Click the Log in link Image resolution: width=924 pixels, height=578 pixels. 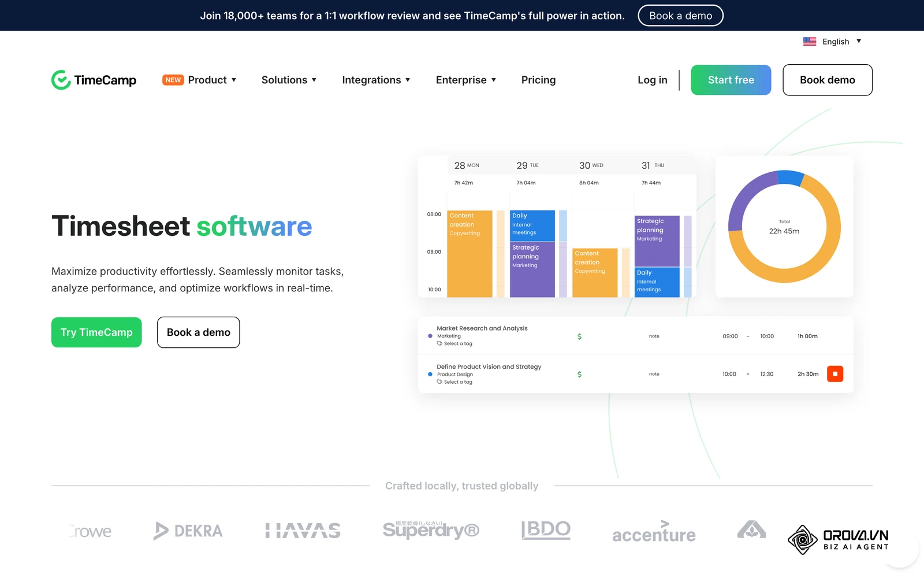coord(653,80)
